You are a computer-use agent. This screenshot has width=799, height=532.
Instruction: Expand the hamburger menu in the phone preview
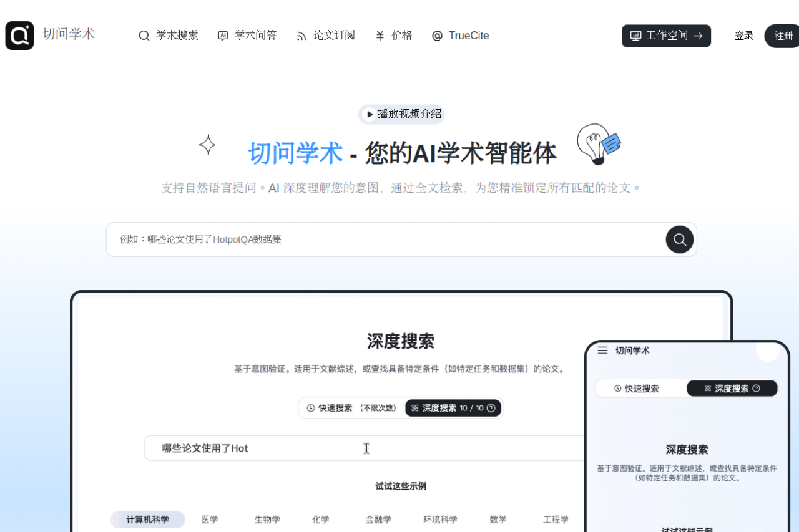[602, 350]
